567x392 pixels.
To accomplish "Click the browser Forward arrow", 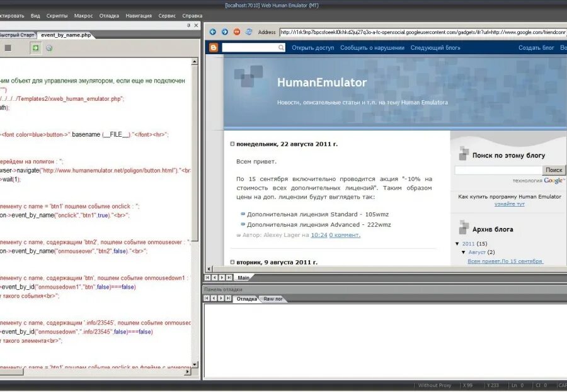I will pos(224,31).
